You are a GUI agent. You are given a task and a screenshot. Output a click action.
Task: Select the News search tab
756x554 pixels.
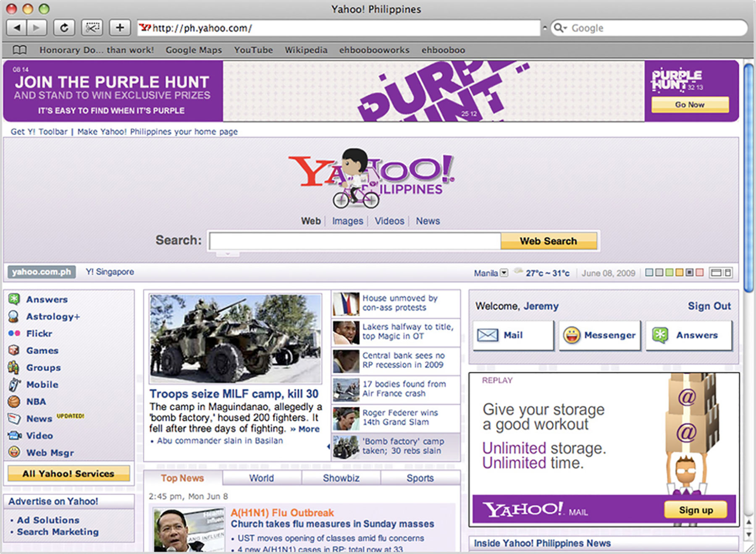point(428,221)
